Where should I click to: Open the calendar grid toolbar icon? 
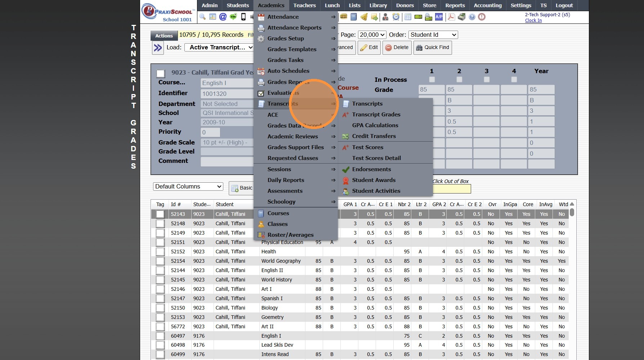coord(213,17)
